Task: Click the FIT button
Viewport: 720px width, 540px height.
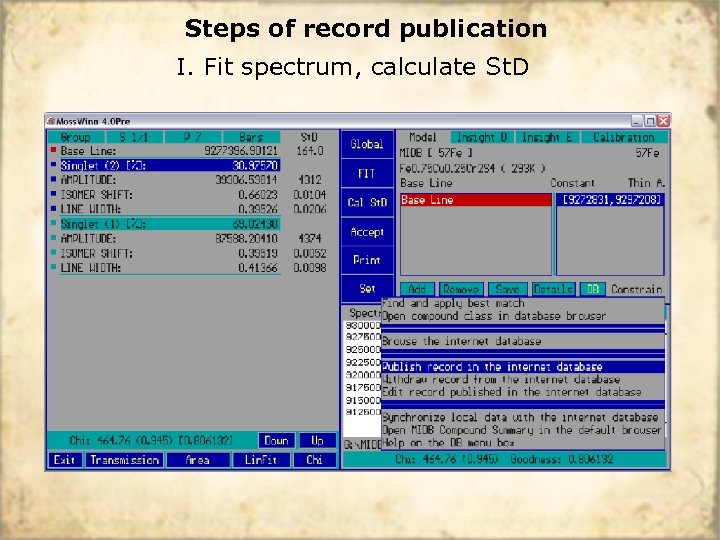Action: [x=367, y=174]
